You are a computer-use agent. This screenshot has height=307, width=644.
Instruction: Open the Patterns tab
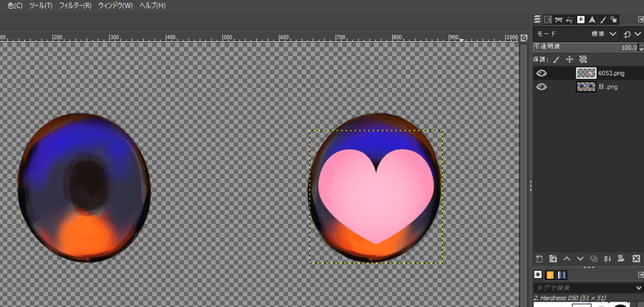coord(550,275)
